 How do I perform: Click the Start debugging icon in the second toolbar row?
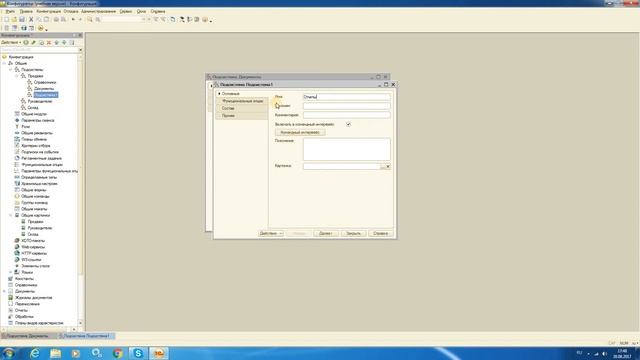click(x=40, y=28)
